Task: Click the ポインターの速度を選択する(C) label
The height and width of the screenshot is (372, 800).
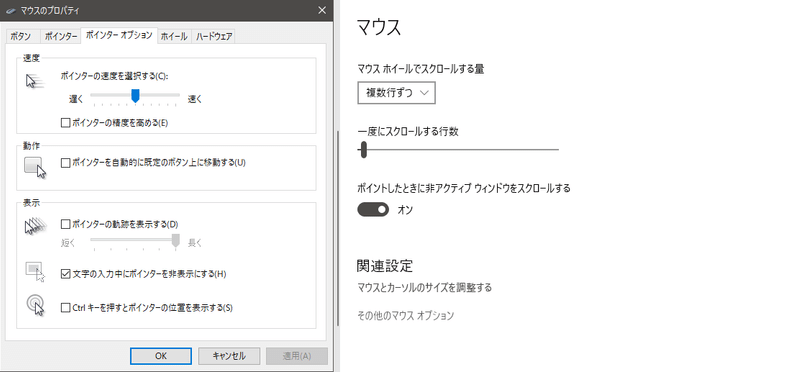Action: point(114,76)
